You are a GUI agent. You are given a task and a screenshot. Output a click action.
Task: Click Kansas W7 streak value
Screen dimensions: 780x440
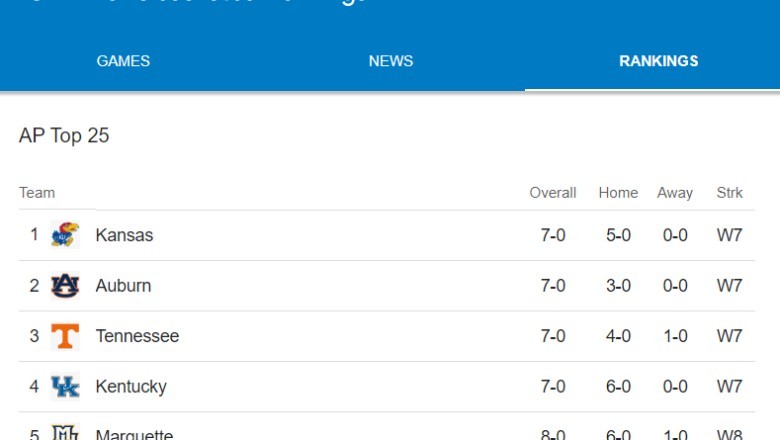pos(729,235)
